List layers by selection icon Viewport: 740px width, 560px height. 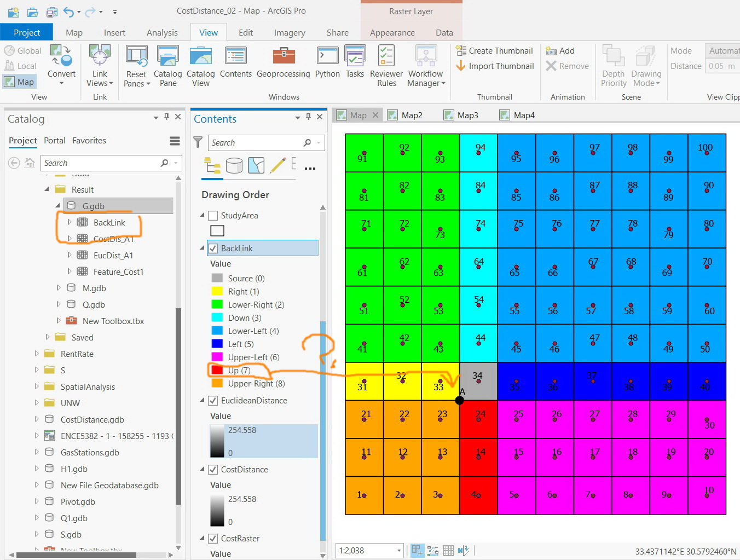tap(256, 165)
